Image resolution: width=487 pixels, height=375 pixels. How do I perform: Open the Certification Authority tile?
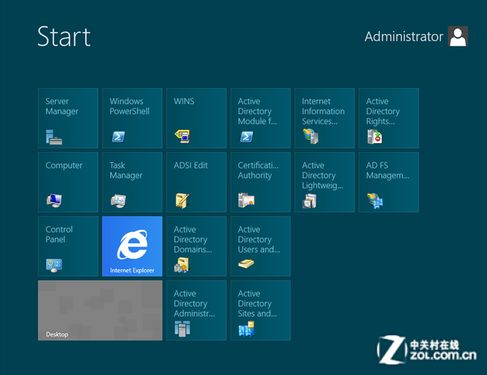260,182
